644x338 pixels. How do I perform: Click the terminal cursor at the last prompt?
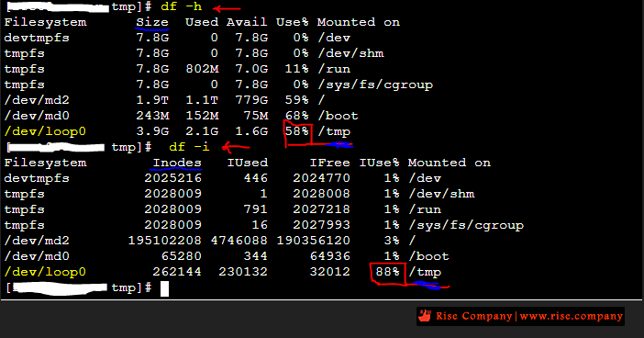[x=164, y=288]
